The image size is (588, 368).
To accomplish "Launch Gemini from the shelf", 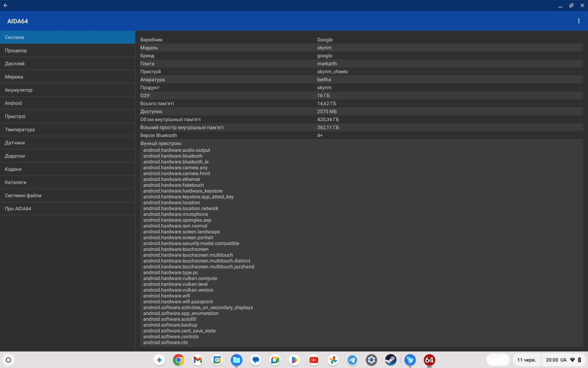I will [159, 360].
